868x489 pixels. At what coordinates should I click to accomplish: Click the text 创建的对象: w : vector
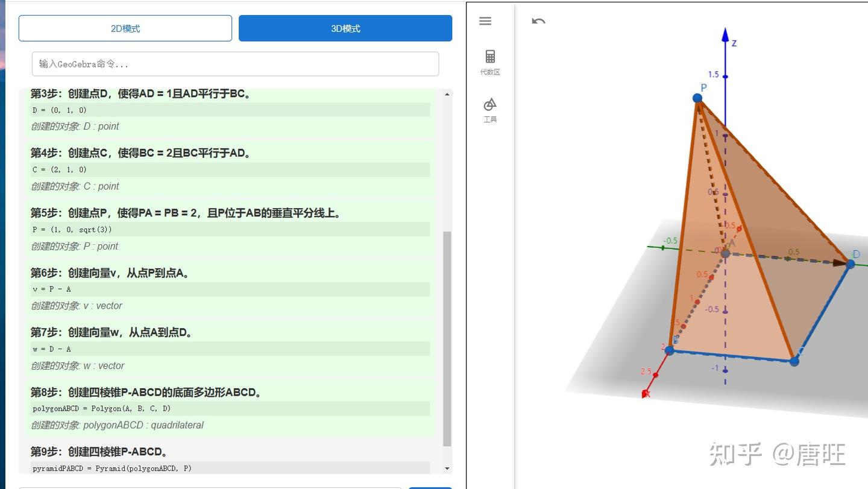[78, 365]
